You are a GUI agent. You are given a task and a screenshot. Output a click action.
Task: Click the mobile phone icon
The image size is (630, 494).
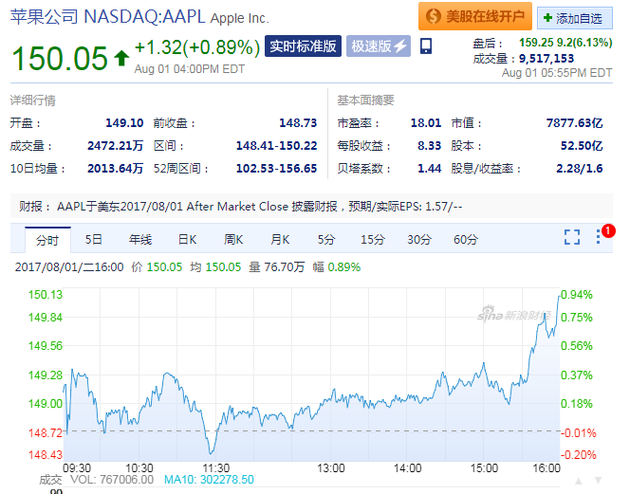(426, 46)
